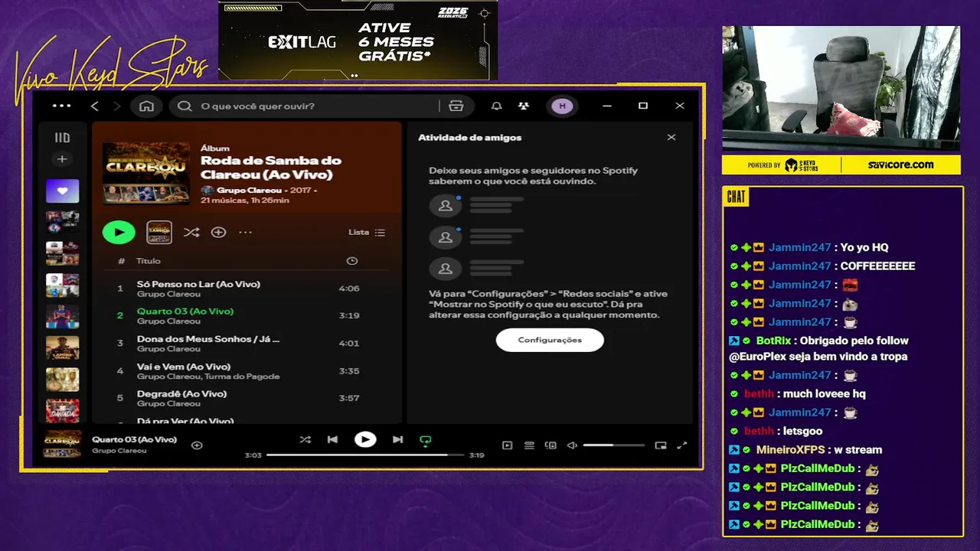Adjust the volume slider
980x551 pixels.
(614, 445)
